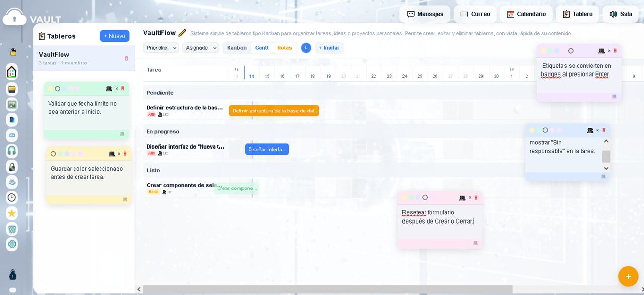Select yellow color dot on "Validar que fecha" note

50,89
